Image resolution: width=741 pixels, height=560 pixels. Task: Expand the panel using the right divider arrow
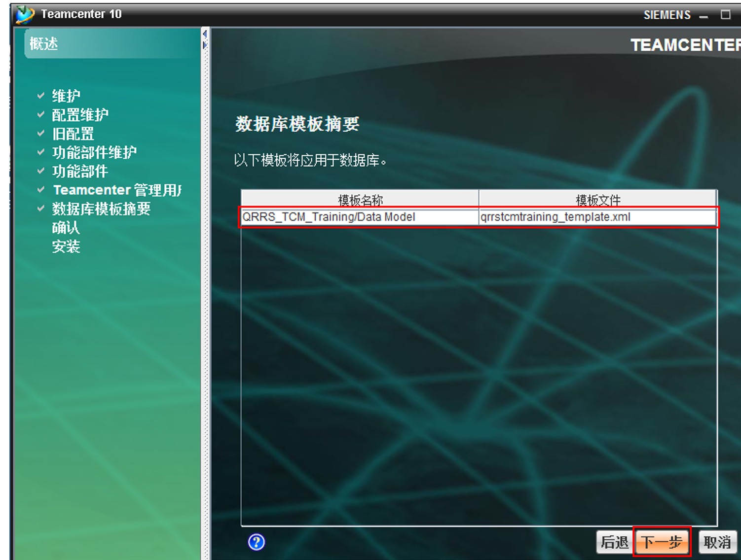click(x=204, y=44)
